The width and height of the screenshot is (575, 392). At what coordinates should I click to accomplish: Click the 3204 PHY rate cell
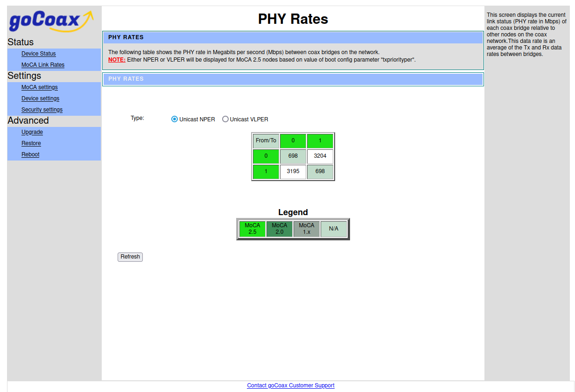tap(320, 156)
